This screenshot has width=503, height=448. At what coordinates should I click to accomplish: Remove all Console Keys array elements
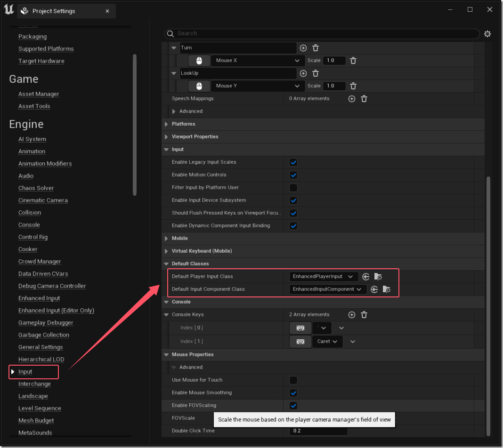click(364, 315)
